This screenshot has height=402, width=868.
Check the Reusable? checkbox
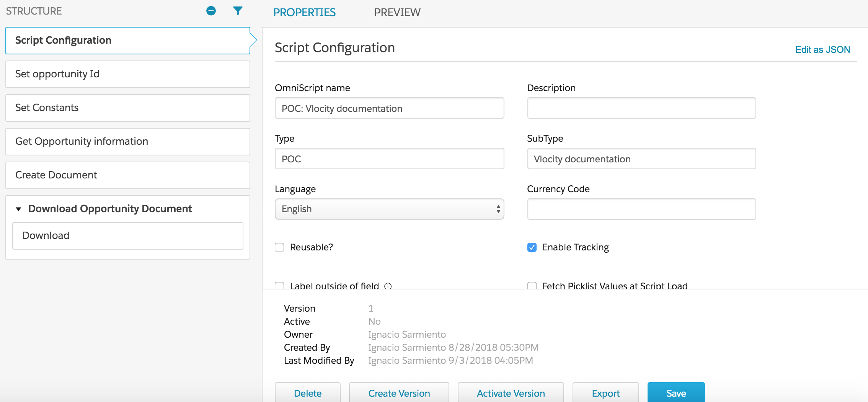click(x=279, y=247)
